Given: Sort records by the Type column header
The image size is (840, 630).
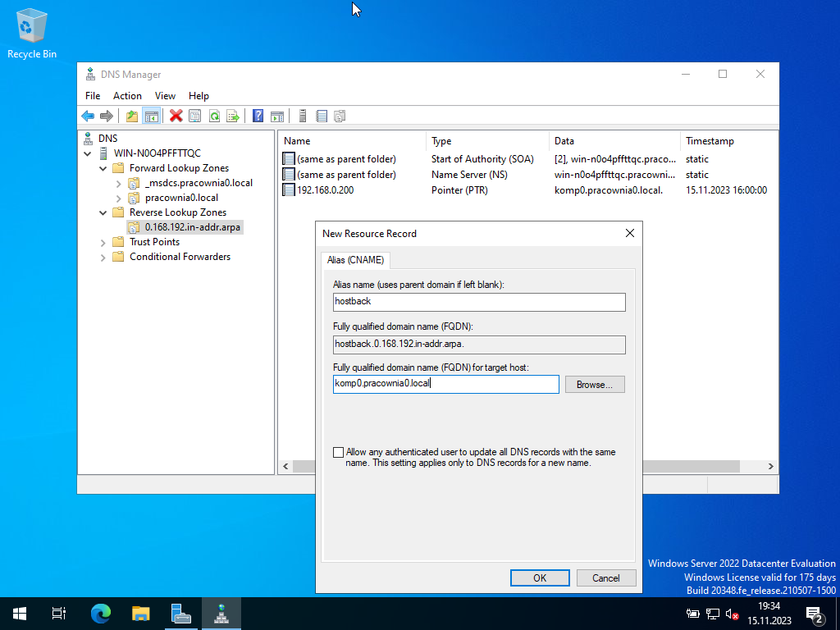Looking at the screenshot, I should [x=488, y=141].
